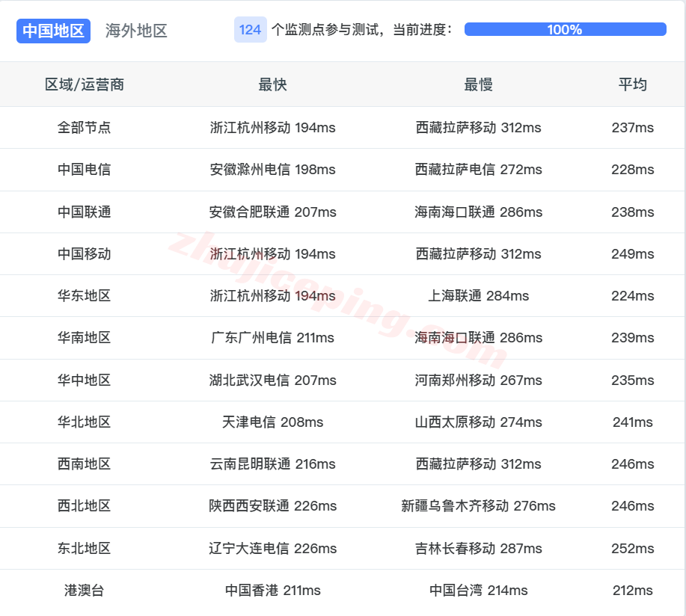Switch to the 中国地区 tab
Viewport: 686px width, 616px height.
tap(53, 31)
